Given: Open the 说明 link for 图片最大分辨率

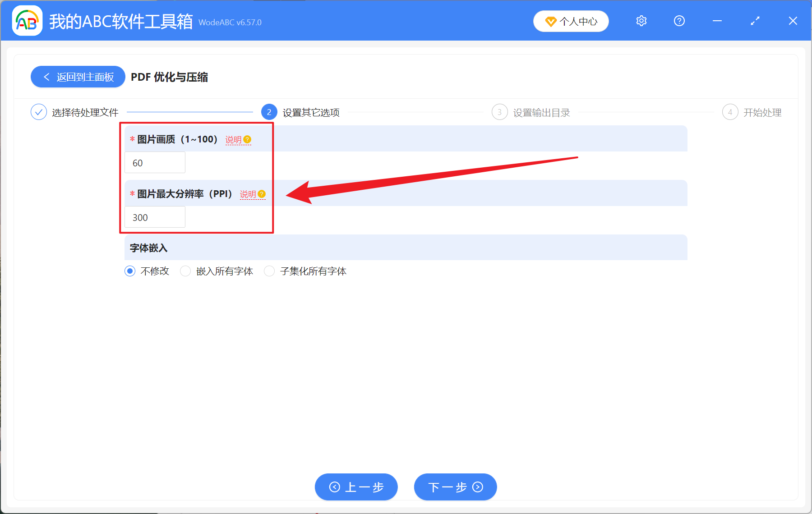Looking at the screenshot, I should (x=249, y=194).
